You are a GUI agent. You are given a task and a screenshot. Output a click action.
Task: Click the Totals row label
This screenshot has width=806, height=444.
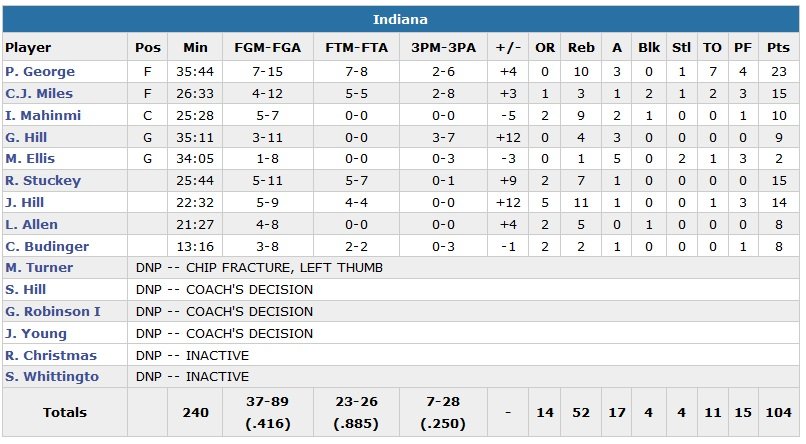(65, 412)
